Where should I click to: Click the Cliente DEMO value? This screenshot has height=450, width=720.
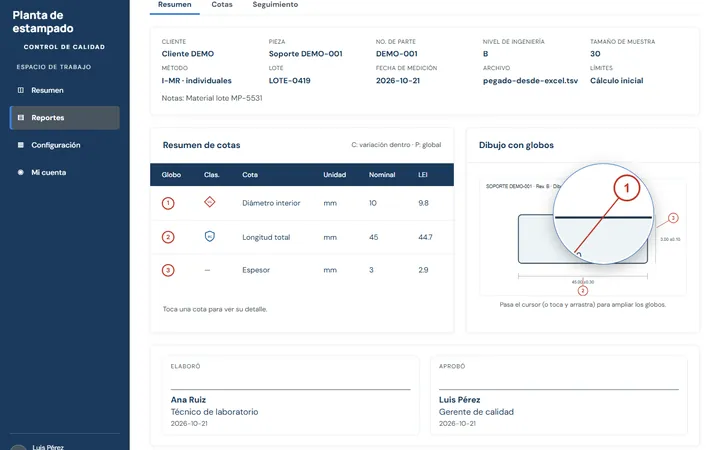(188, 54)
